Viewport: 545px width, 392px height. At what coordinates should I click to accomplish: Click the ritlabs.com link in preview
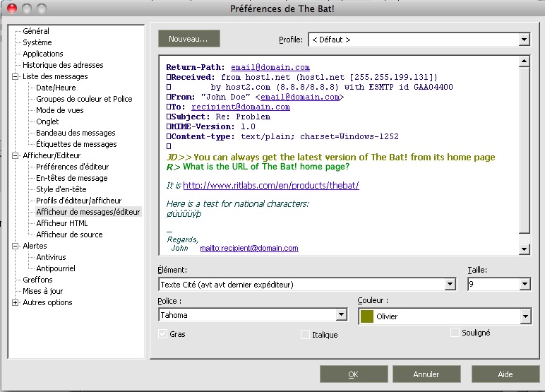point(271,186)
